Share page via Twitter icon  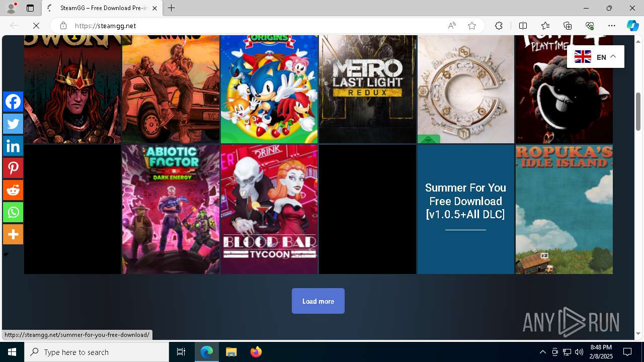13,124
